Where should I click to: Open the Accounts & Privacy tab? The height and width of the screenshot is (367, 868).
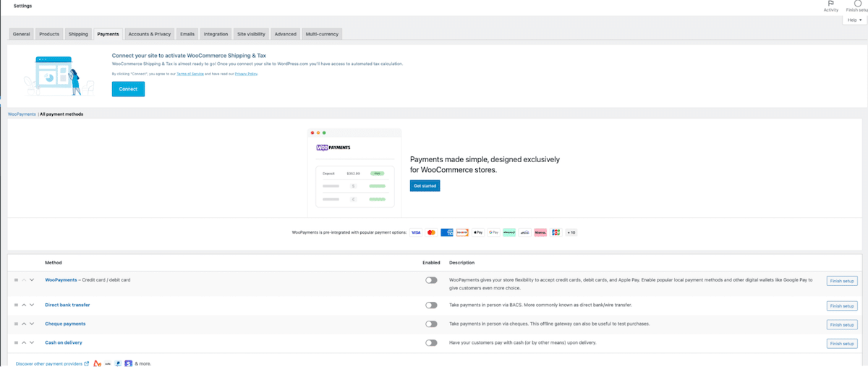(x=150, y=34)
